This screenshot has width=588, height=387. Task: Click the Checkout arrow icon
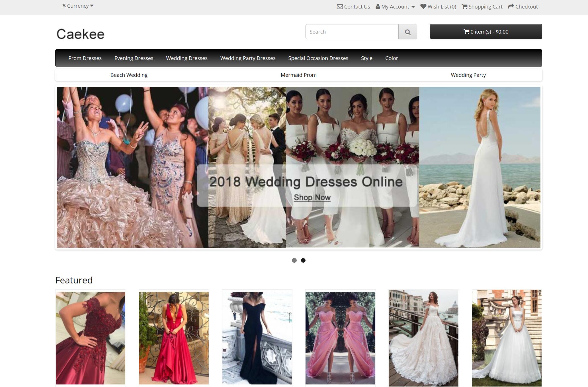pos(511,6)
